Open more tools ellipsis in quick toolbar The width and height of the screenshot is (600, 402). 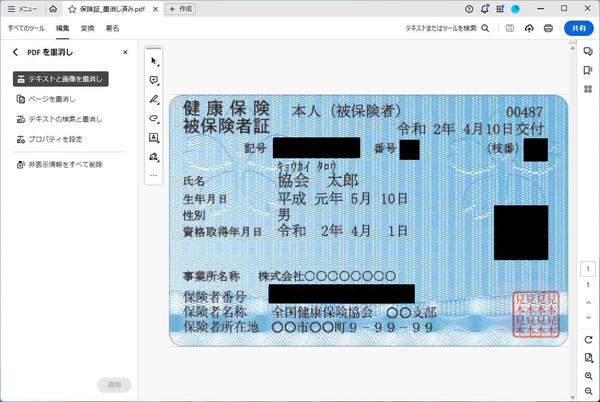pos(154,176)
